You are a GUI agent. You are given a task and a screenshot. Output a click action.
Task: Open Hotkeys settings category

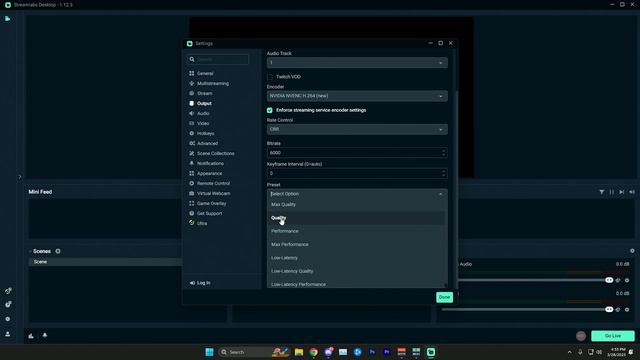coord(205,133)
